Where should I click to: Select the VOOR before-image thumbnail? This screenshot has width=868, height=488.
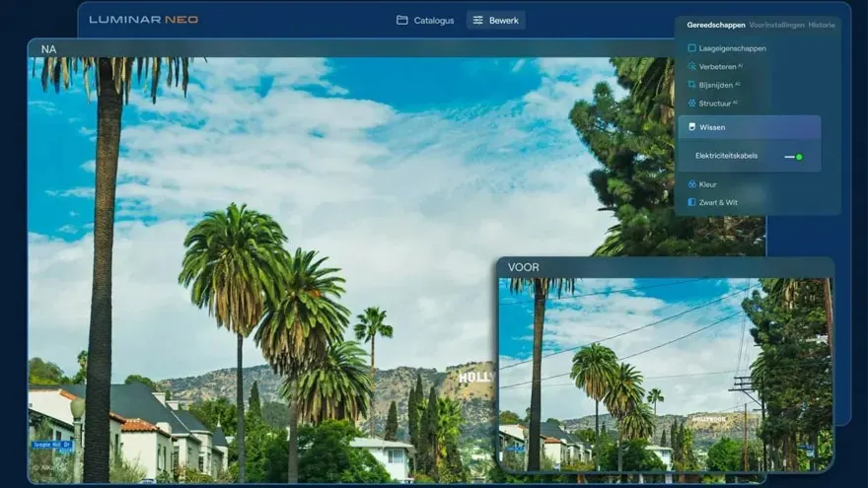pos(665,373)
